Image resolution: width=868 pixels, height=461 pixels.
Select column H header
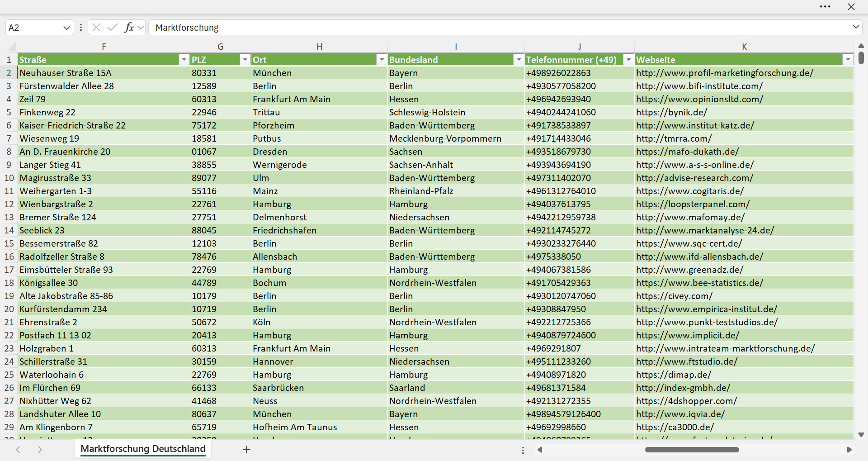coord(319,47)
